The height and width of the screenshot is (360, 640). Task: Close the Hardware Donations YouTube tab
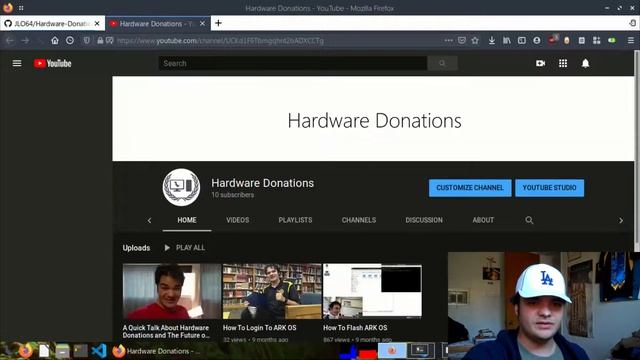(x=202, y=24)
